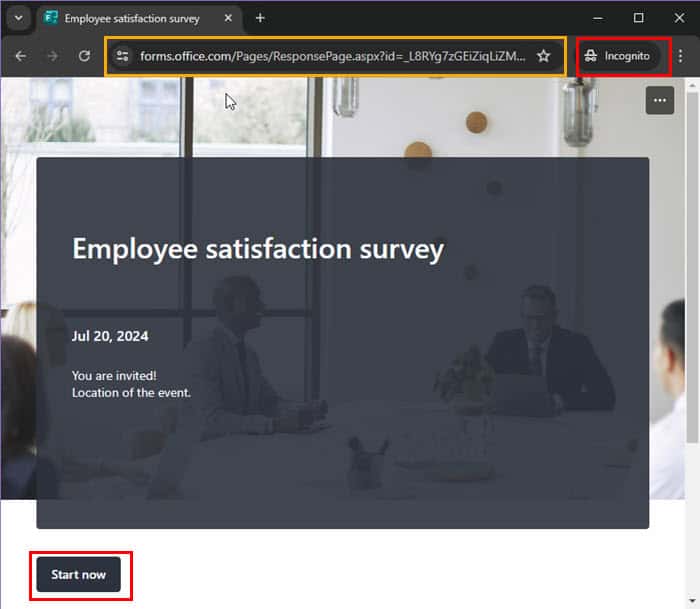Minimize the browser window
Screen dimensions: 700x609
point(598,18)
